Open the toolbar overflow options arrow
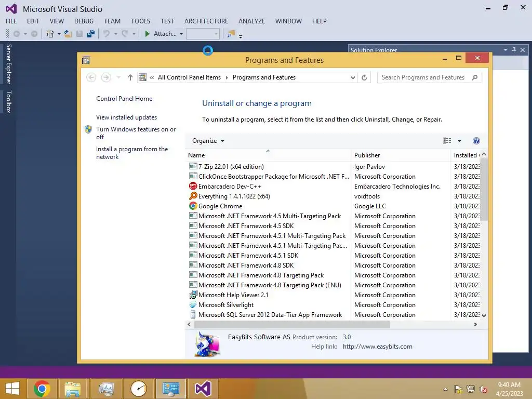This screenshot has height=399, width=532. coord(241,36)
